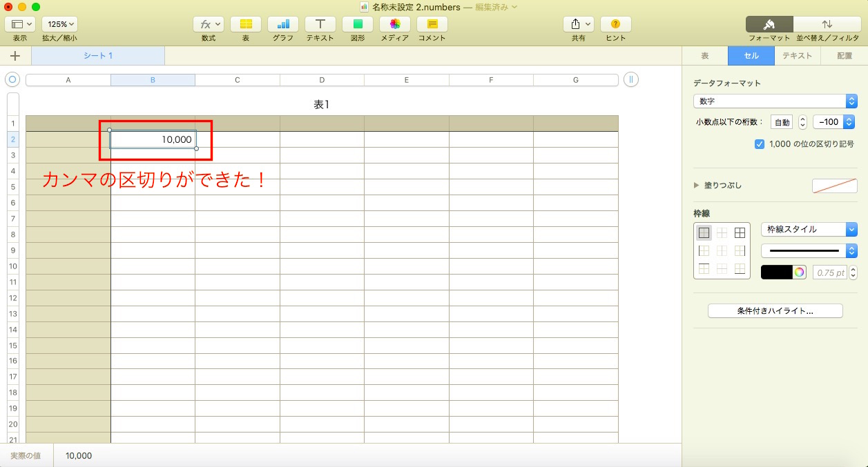Add a new sheet with plus button
Image resolution: width=868 pixels, height=467 pixels.
(15, 56)
